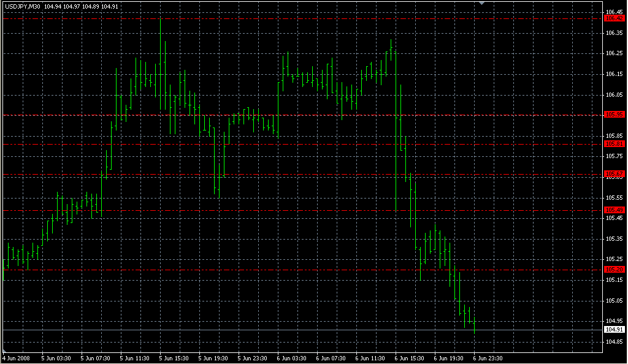Click the 6 Jun 23:30 time label

pyautogui.click(x=488, y=358)
